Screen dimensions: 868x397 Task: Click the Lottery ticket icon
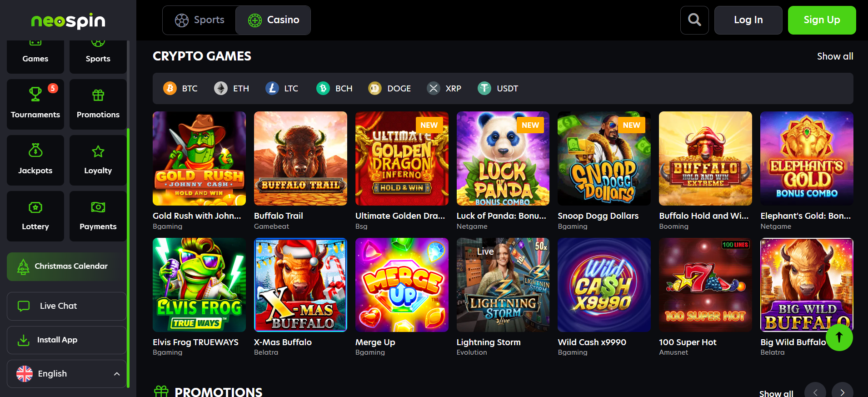(x=35, y=207)
